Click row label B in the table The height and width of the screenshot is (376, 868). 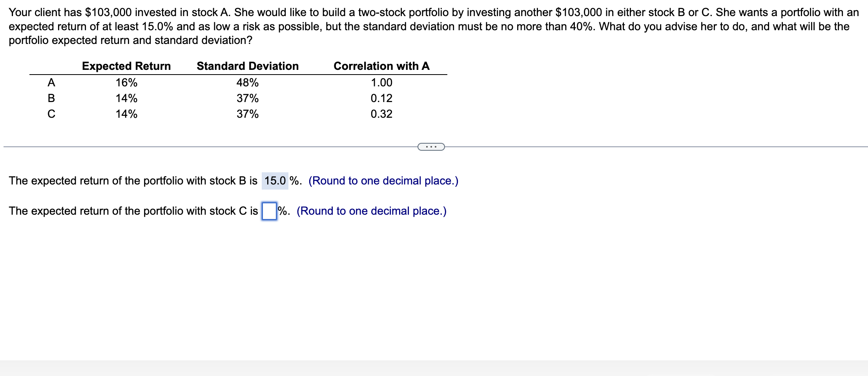[x=51, y=98]
